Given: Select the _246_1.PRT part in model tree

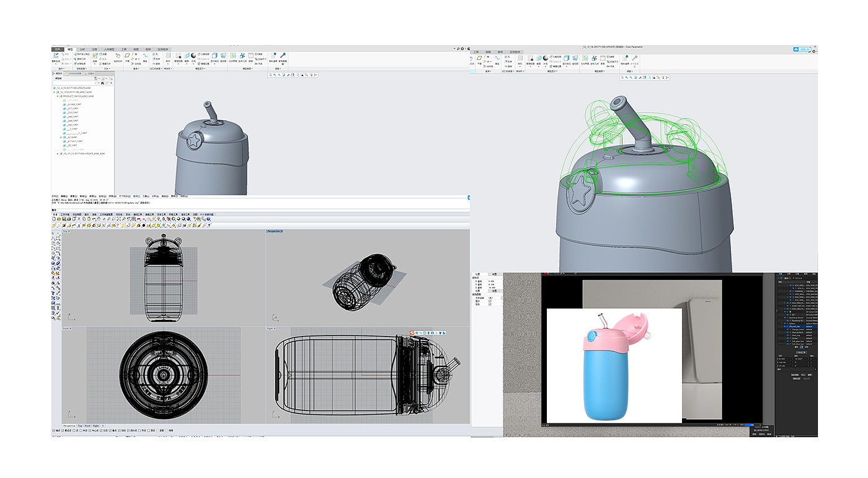Looking at the screenshot, I should tap(71, 117).
